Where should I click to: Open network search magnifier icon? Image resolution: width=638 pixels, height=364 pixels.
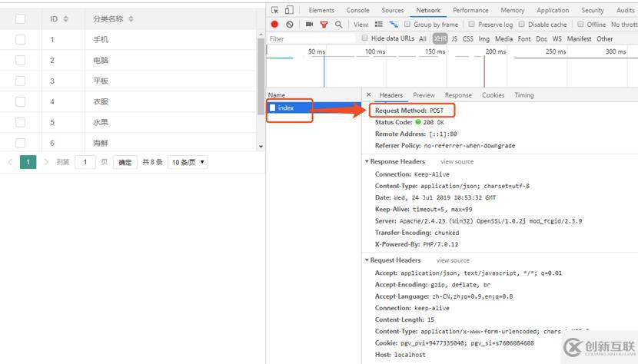(x=338, y=25)
